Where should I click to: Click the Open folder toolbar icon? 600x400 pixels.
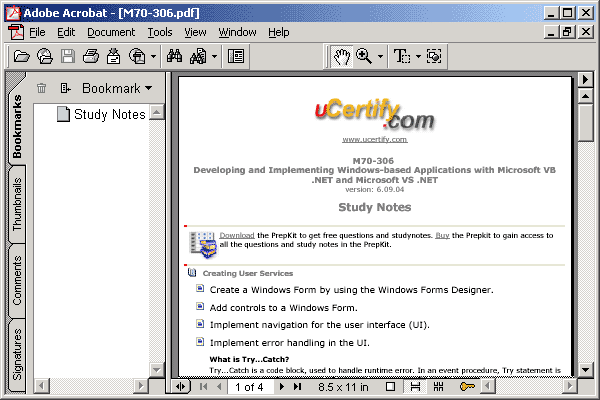pyautogui.click(x=21, y=56)
